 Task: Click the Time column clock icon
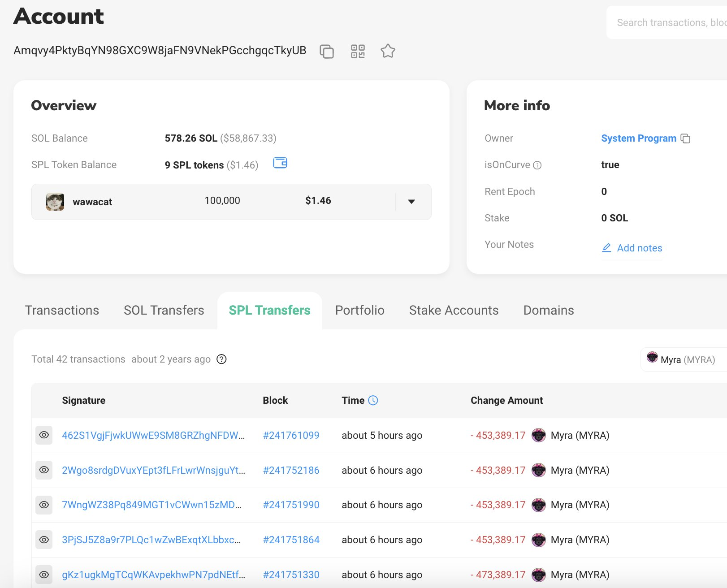373,401
